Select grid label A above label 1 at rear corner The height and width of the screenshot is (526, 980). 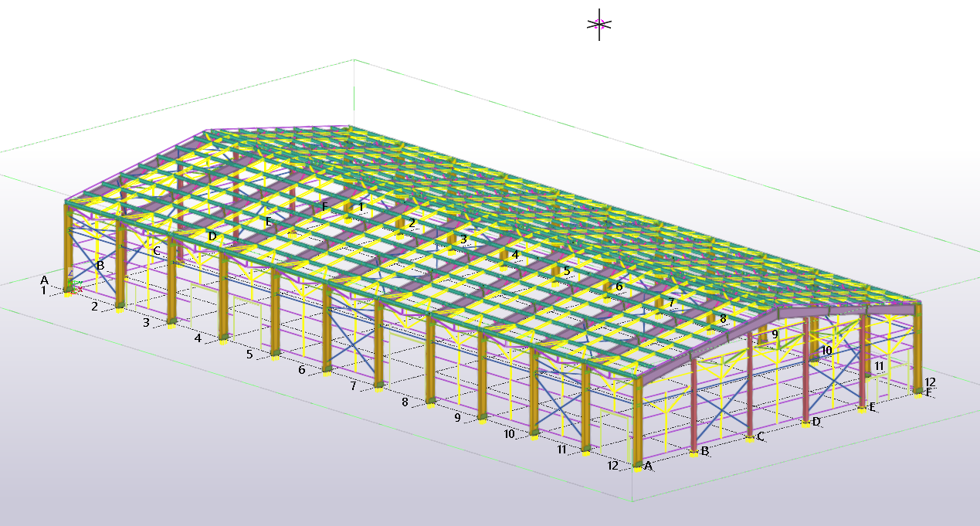(x=44, y=280)
